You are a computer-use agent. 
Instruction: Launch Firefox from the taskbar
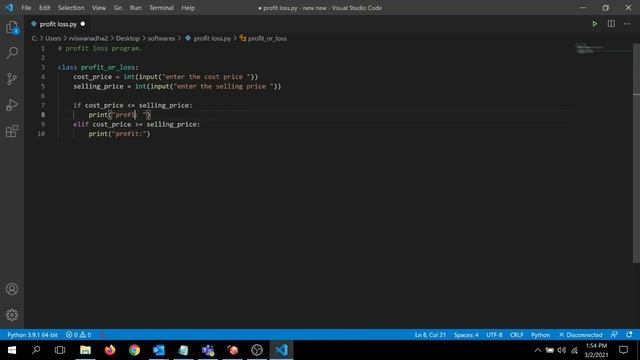[x=110, y=350]
